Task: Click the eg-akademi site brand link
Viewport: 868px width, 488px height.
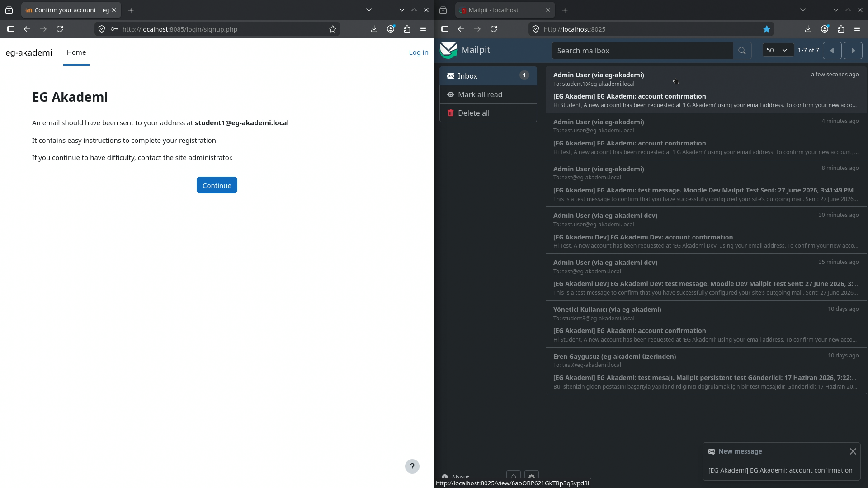Action: pos(29,52)
